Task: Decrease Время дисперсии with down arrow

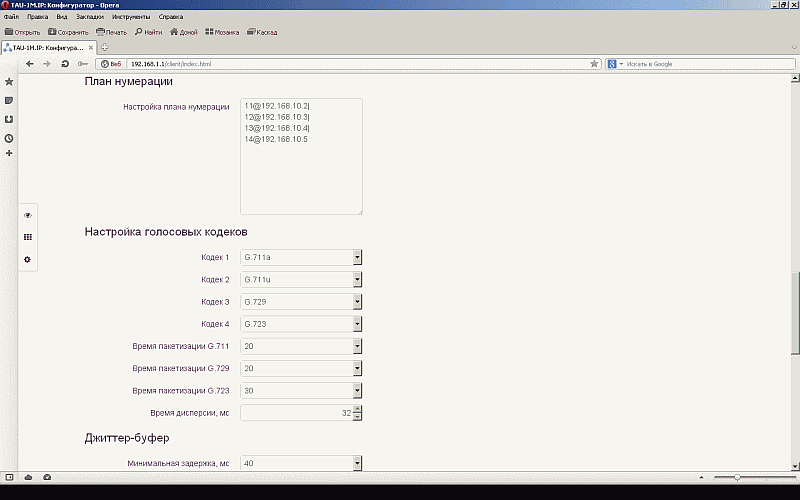Action: [x=357, y=417]
